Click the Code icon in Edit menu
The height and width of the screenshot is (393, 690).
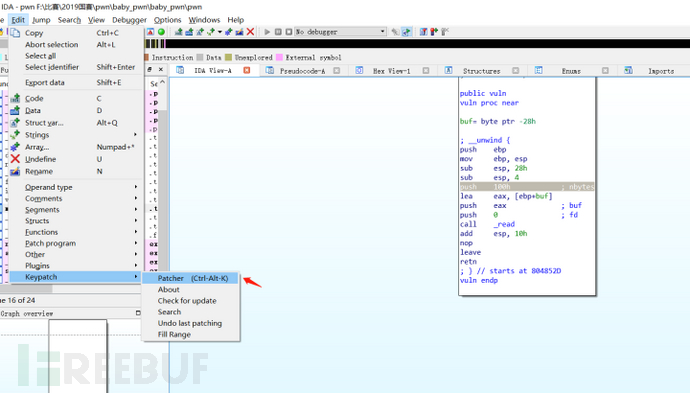[15, 98]
